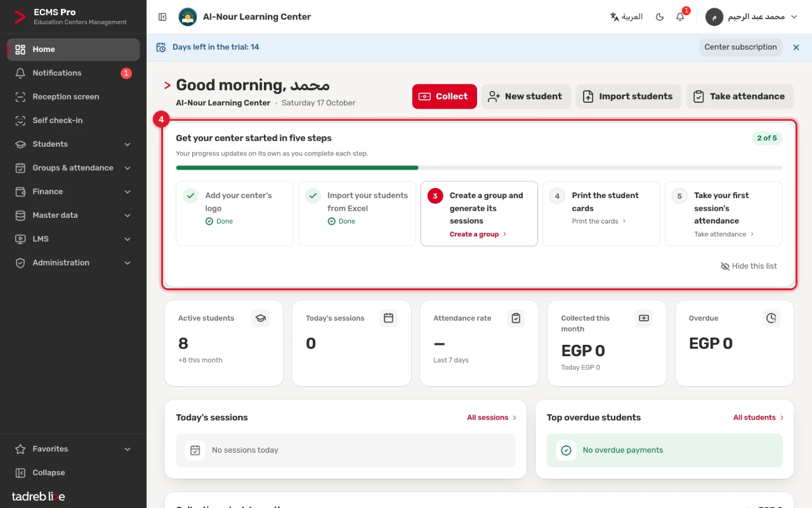Open Reception screen in sidebar
This screenshot has width=812, height=508.
[x=73, y=97]
